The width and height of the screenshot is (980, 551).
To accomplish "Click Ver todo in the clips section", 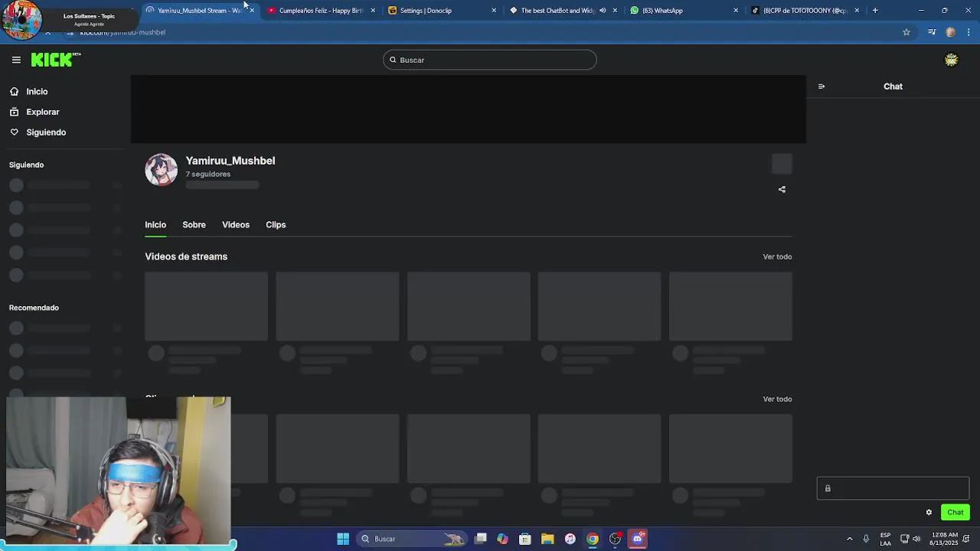I will (777, 399).
